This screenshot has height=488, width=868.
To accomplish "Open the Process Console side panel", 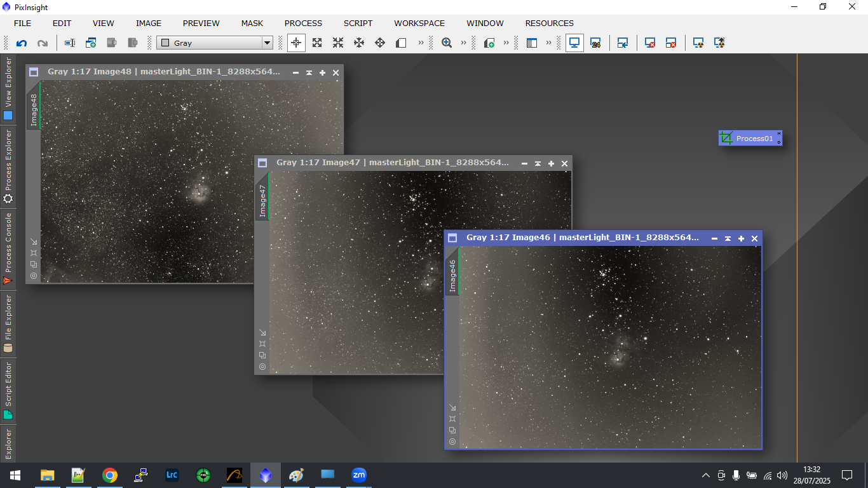I will (8, 248).
